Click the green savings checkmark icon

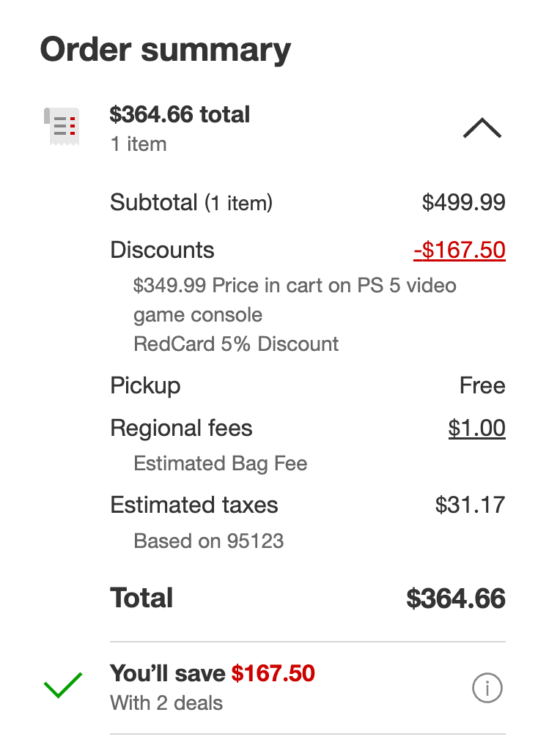click(x=63, y=689)
